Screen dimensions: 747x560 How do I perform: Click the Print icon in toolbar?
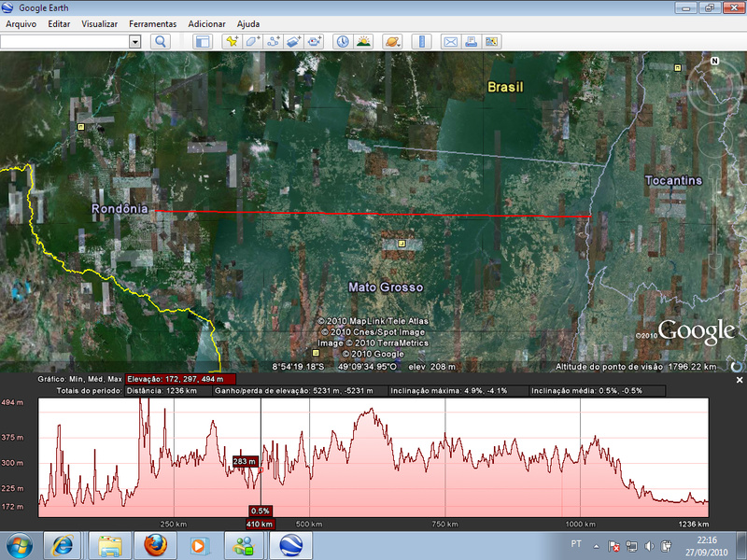pyautogui.click(x=472, y=41)
